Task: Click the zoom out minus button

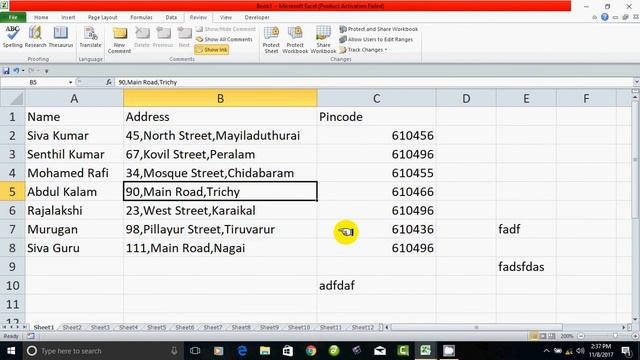Action: 580,336
